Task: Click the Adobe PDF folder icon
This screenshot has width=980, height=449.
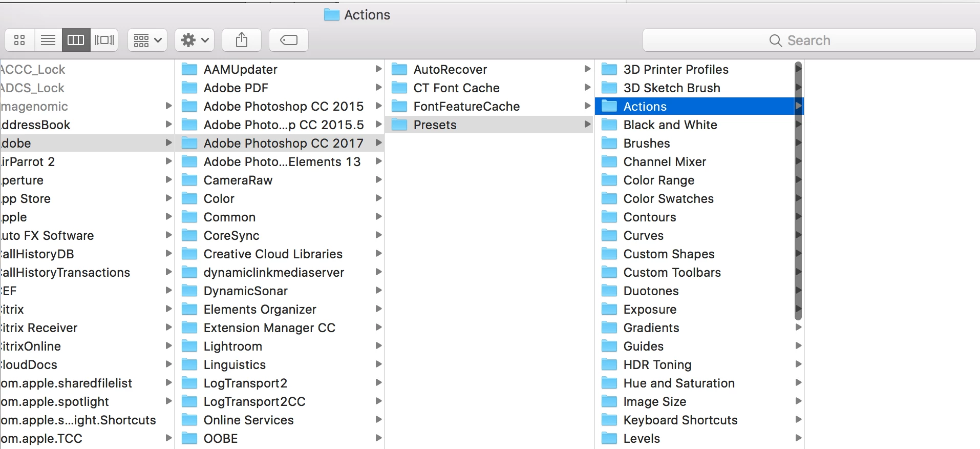Action: point(189,88)
